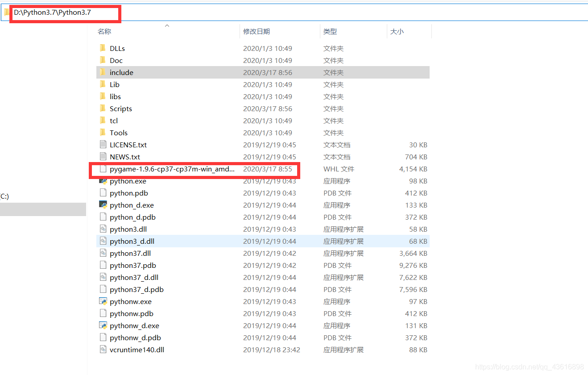Click the vcruntime140.dll file icon

click(x=103, y=350)
